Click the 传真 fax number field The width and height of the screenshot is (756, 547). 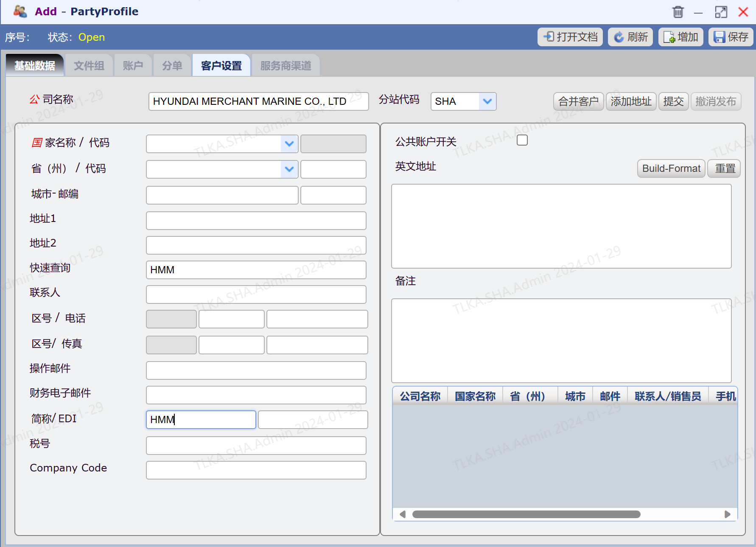click(317, 345)
